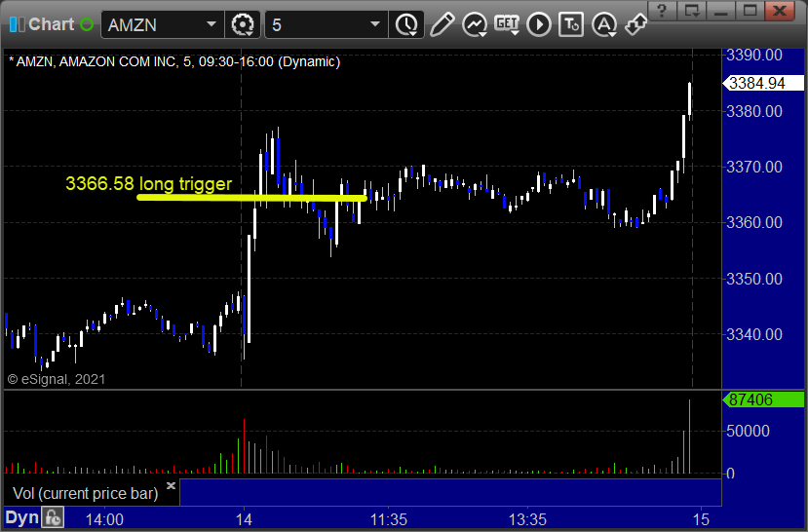Open the symbol settings gear
The height and width of the screenshot is (532, 808).
(242, 24)
